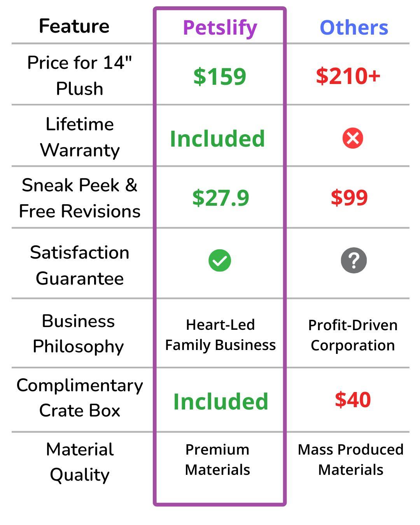Click the red X icon for Lifetime Warranty
Viewport: 420px width, 525px height.
click(x=353, y=138)
